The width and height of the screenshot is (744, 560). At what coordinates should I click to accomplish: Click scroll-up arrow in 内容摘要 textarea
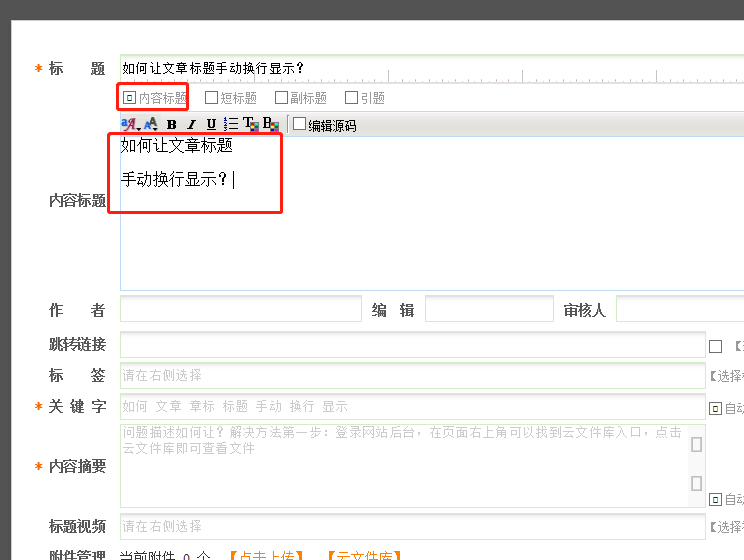pyautogui.click(x=696, y=444)
